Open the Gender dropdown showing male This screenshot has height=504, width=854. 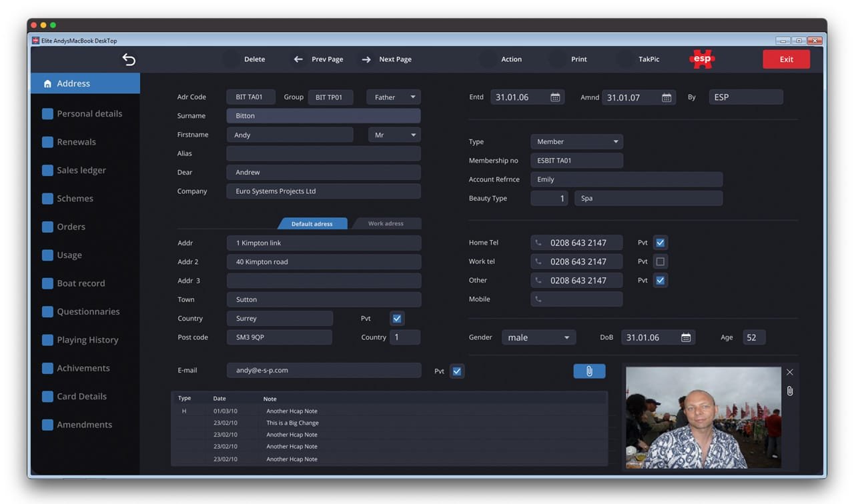pos(538,337)
